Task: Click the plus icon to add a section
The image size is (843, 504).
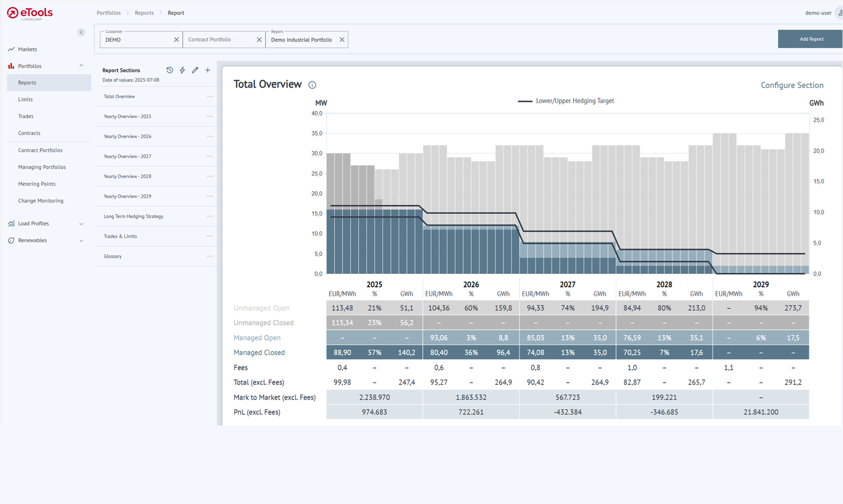Action: [207, 70]
